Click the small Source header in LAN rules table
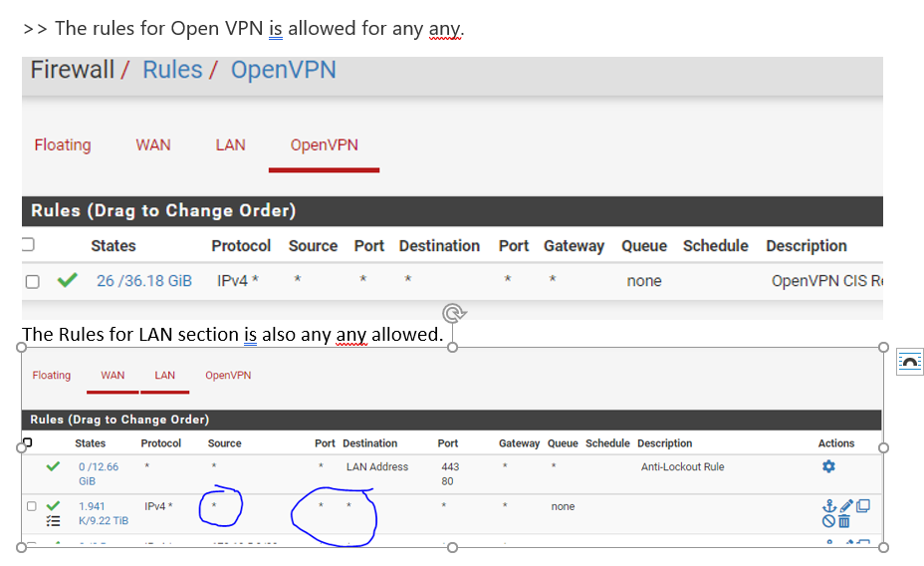The image size is (924, 566). tap(224, 443)
